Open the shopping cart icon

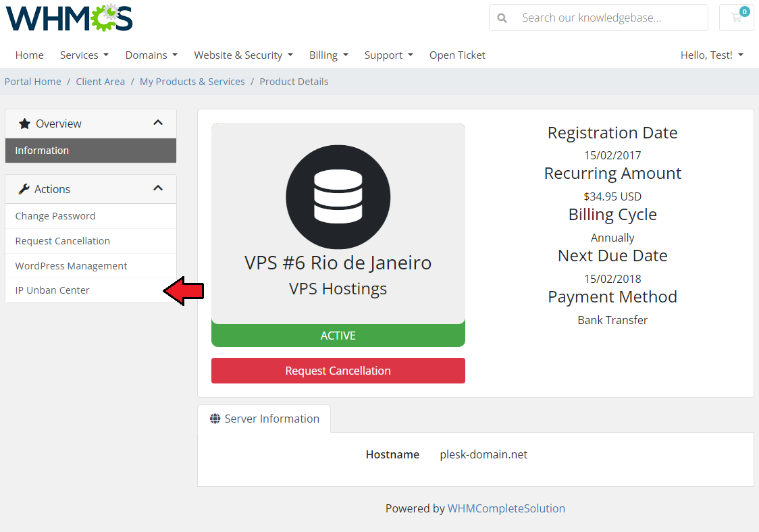(x=737, y=18)
